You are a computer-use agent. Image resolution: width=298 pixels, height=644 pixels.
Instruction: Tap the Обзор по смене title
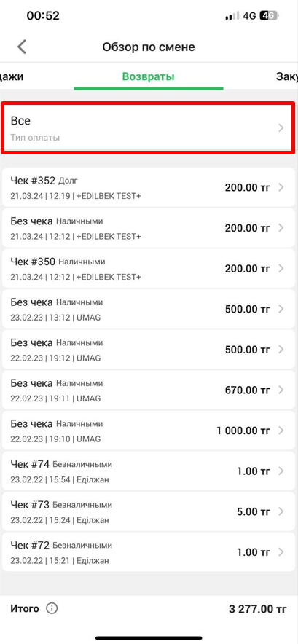click(149, 47)
